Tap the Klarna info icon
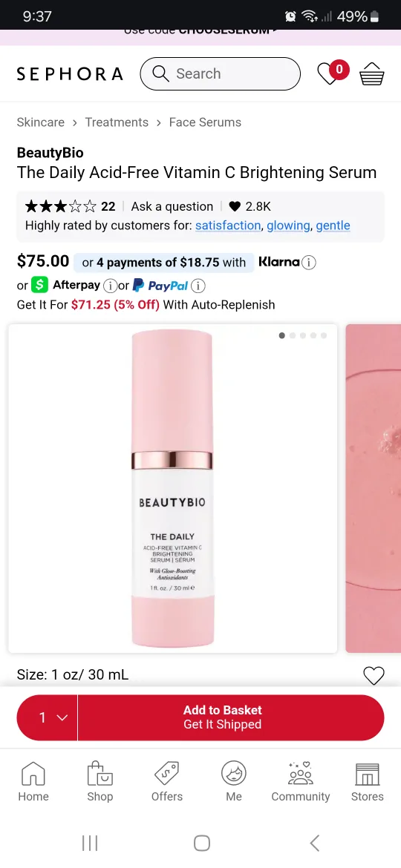 click(x=308, y=263)
